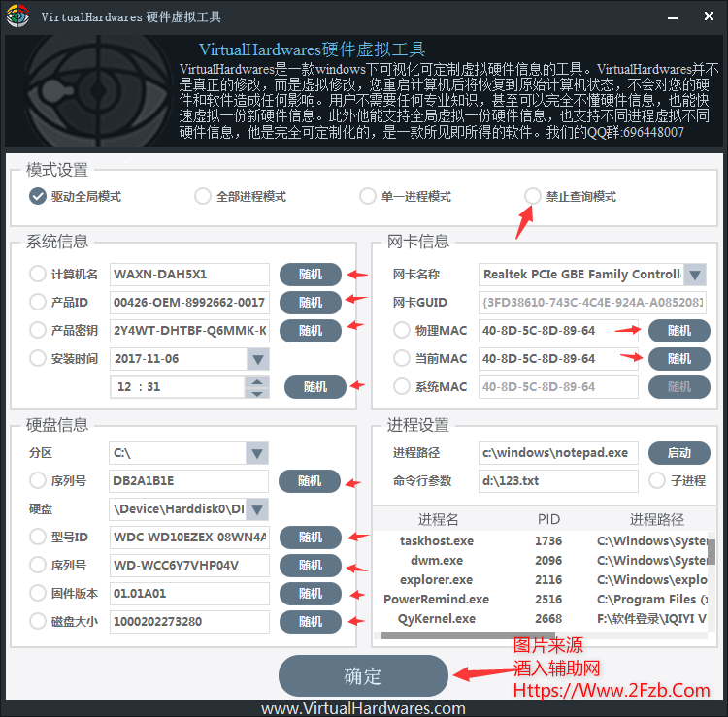Toggle the 子进程 option

(x=657, y=481)
